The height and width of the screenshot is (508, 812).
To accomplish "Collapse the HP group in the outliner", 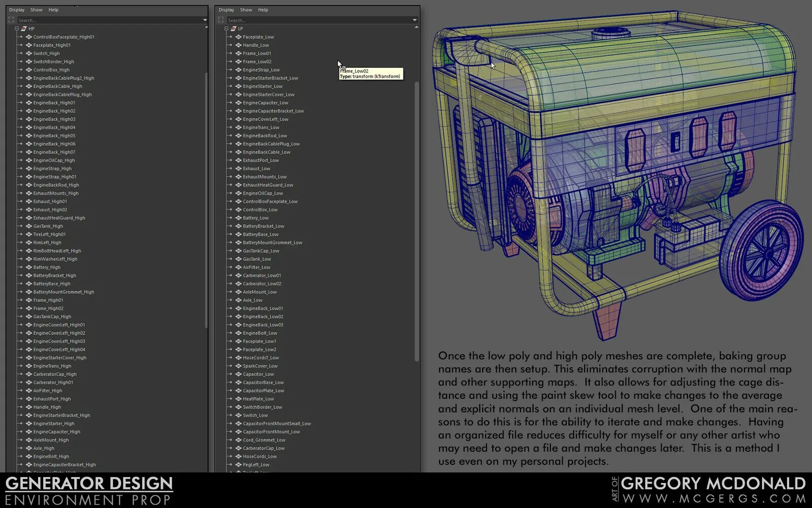I will pyautogui.click(x=17, y=28).
